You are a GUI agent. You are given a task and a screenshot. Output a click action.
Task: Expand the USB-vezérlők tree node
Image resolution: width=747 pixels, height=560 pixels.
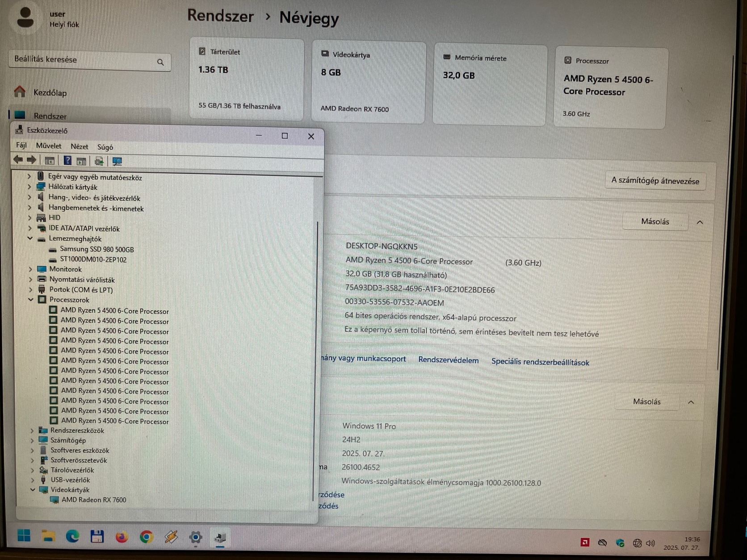[32, 480]
